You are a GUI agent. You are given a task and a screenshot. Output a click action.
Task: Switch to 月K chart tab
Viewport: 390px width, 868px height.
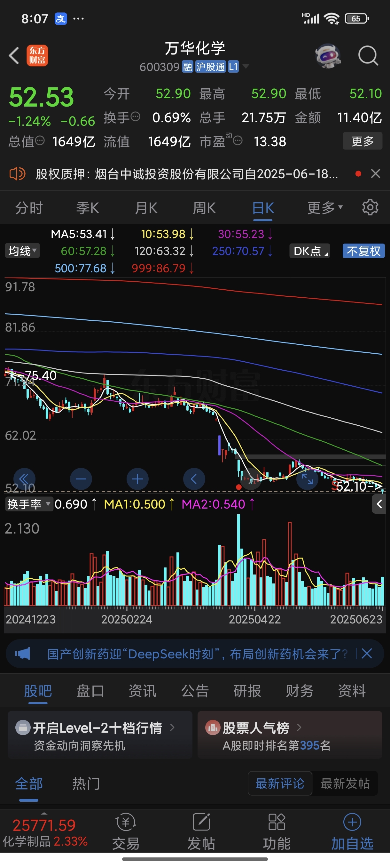(146, 208)
